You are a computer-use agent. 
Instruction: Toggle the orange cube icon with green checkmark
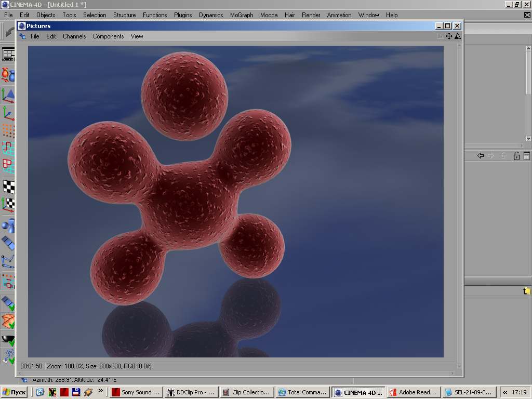(8, 321)
